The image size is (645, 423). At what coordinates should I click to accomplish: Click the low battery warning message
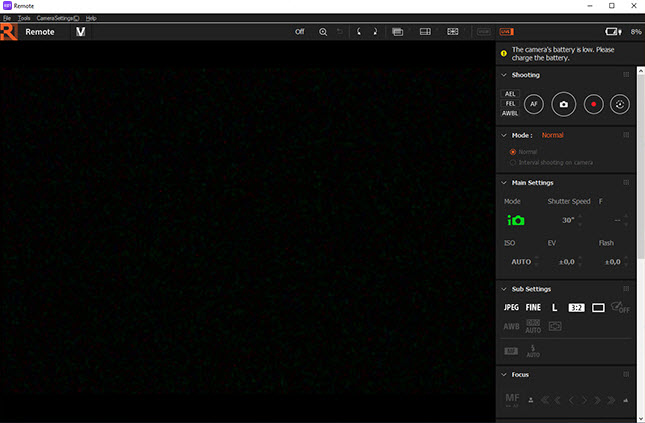pos(563,53)
